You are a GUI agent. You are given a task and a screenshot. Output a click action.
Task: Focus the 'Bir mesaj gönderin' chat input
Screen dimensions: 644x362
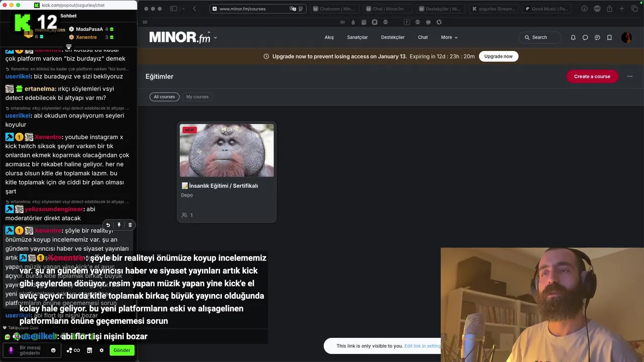pyautogui.click(x=31, y=350)
